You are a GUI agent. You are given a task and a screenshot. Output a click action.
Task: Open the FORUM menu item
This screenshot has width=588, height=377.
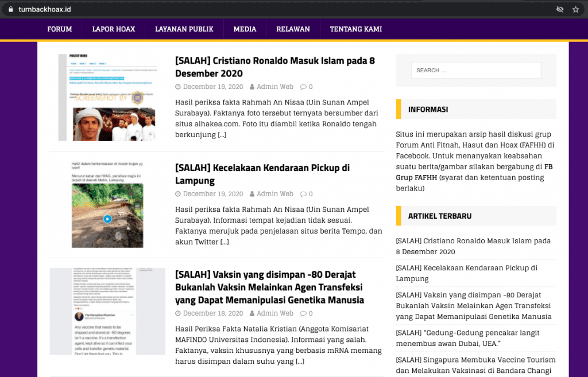pos(60,29)
